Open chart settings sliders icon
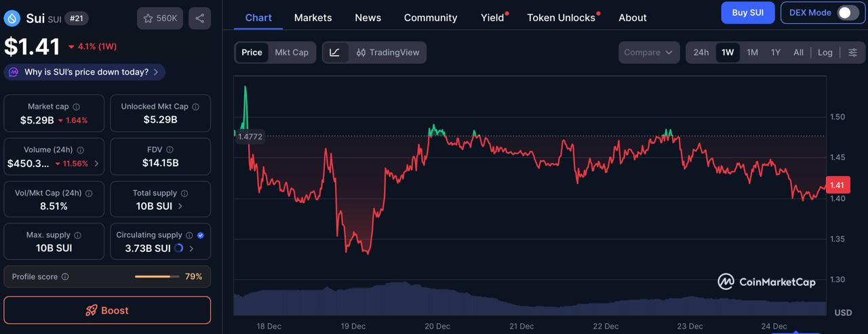868x334 pixels. point(852,52)
